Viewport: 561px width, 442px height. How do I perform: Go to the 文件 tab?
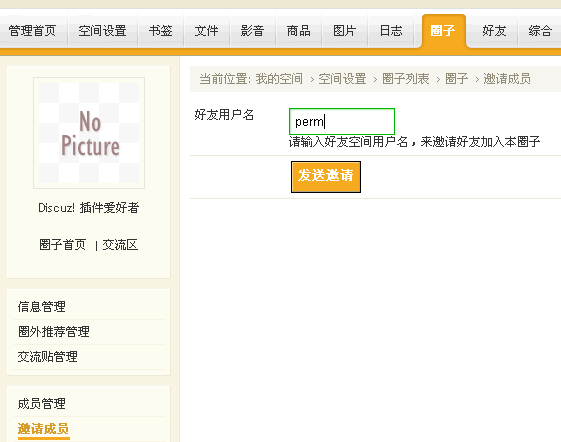[x=206, y=31]
